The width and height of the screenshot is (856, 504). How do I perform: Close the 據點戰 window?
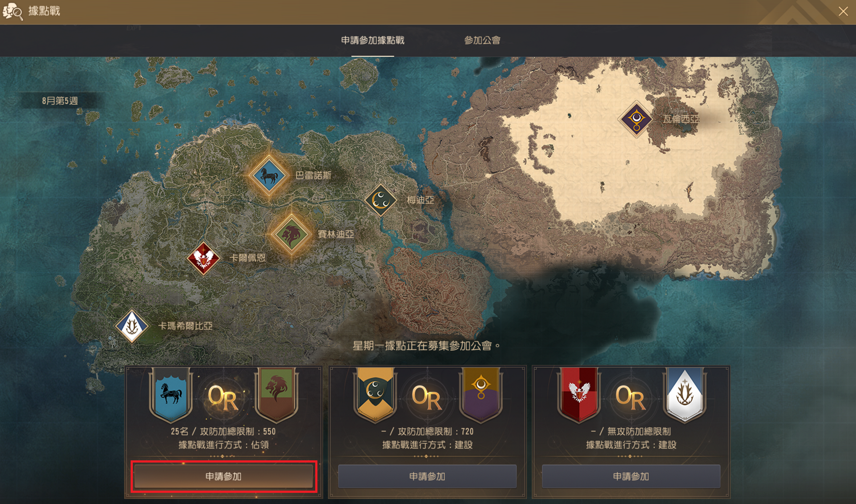pyautogui.click(x=843, y=12)
